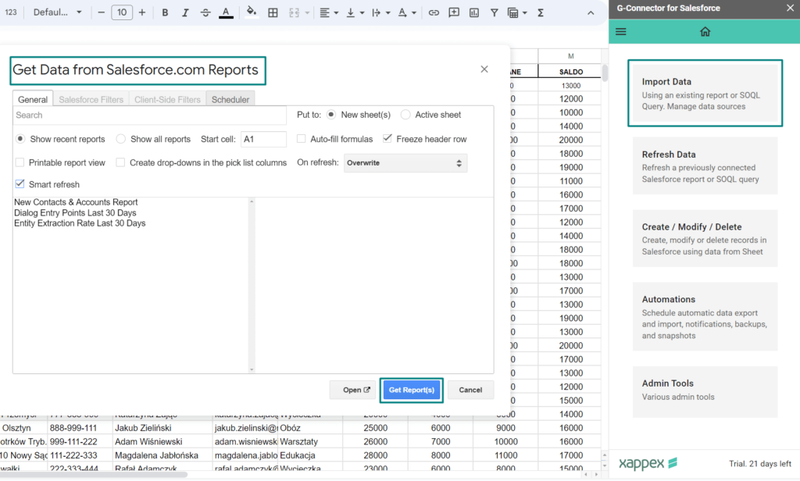Select Show recent reports radio
Screen dimensions: 800x481
[20, 139]
